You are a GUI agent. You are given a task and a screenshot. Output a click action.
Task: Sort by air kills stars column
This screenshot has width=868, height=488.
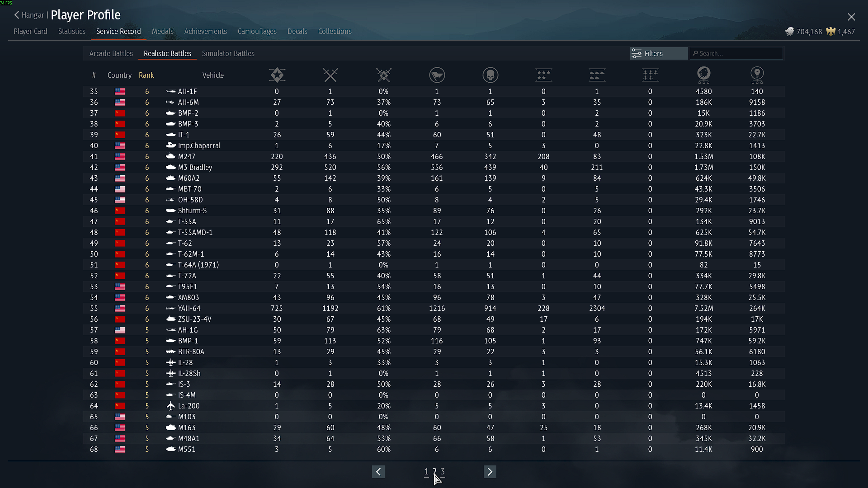click(543, 75)
